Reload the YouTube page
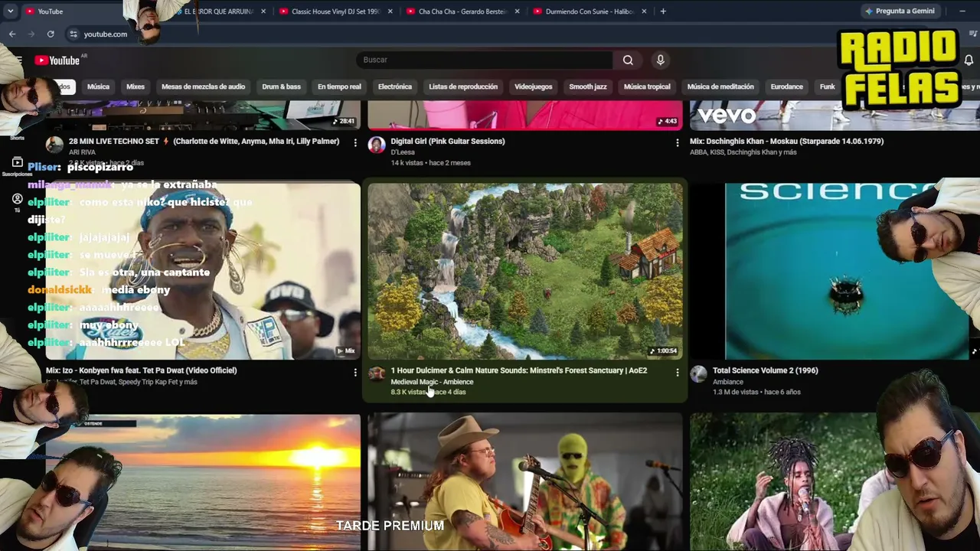 pyautogui.click(x=51, y=34)
